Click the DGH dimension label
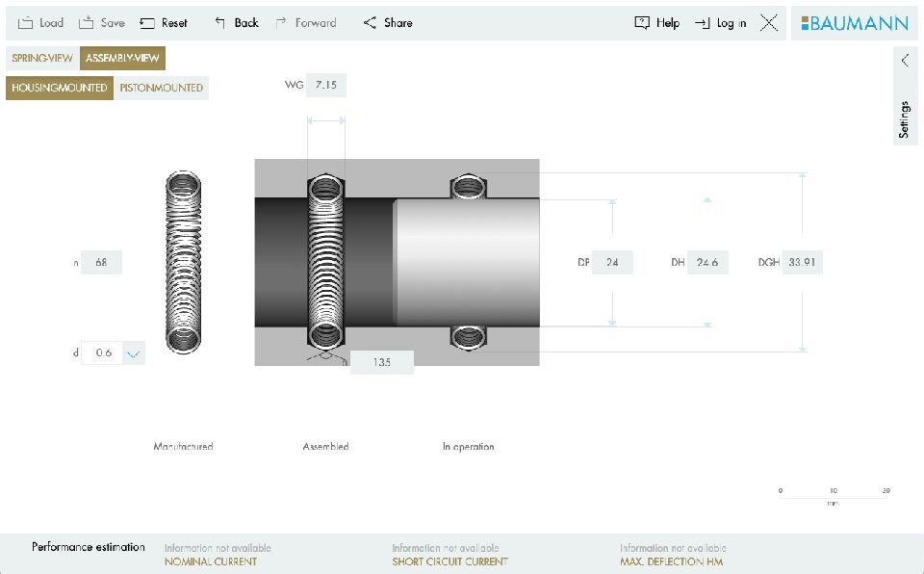This screenshot has width=924, height=574. pyautogui.click(x=769, y=263)
